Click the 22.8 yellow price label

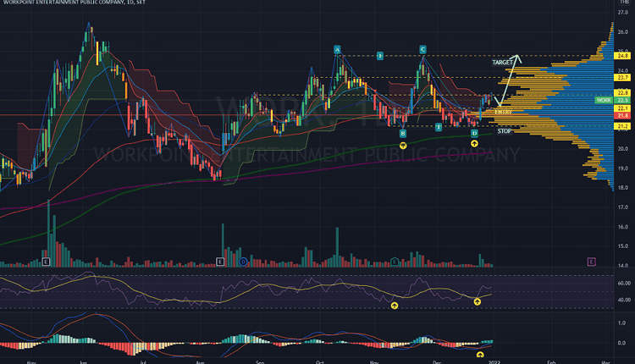point(622,93)
